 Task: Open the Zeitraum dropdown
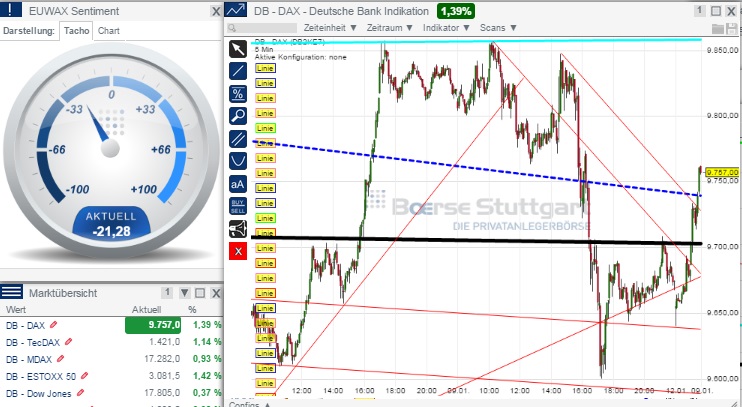pyautogui.click(x=390, y=28)
